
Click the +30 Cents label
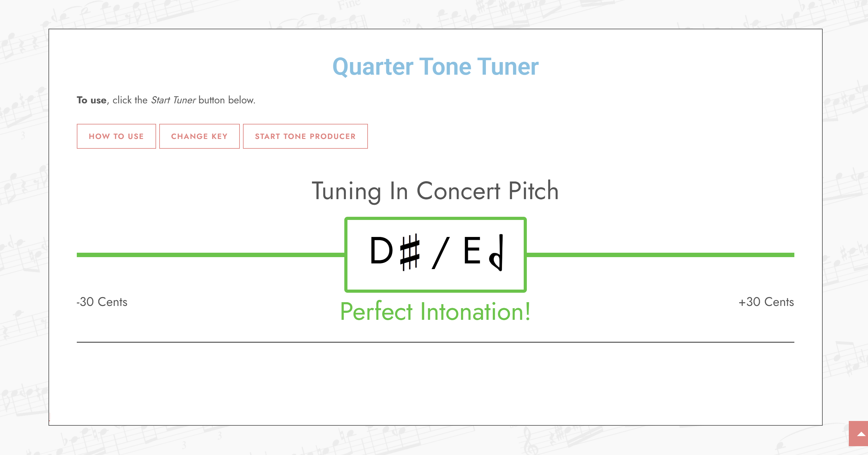point(766,302)
